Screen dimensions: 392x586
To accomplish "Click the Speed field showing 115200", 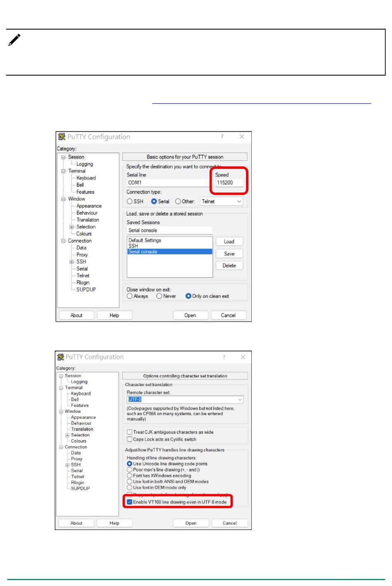I will coord(229,183).
